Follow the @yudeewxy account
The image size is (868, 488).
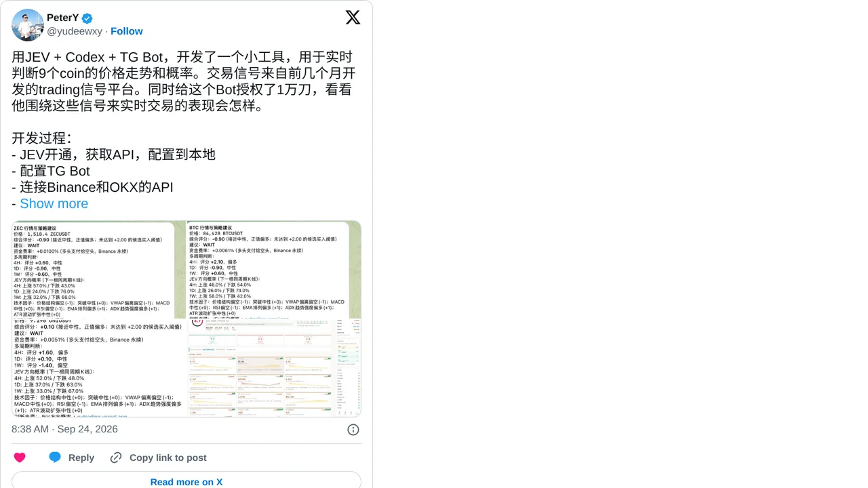[x=127, y=31]
